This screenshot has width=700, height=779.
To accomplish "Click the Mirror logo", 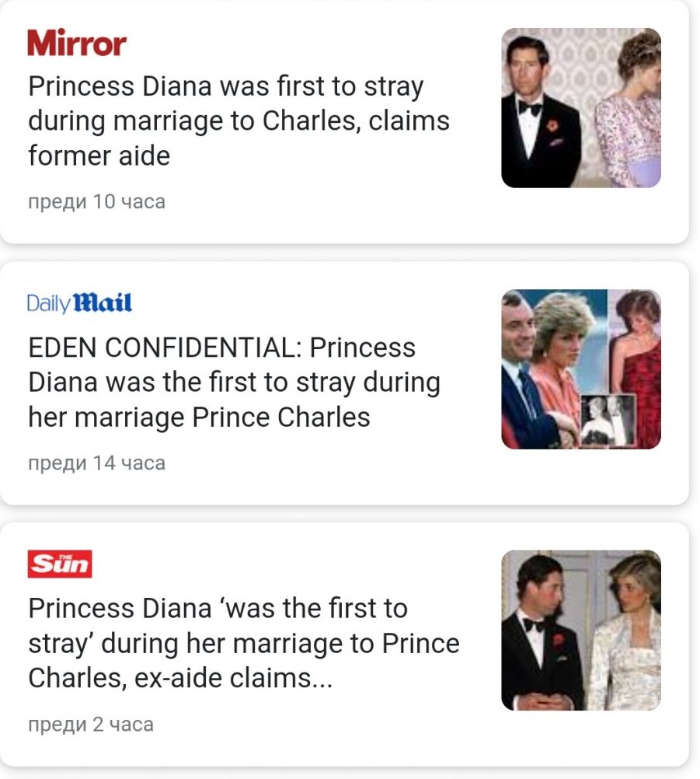I will [76, 44].
